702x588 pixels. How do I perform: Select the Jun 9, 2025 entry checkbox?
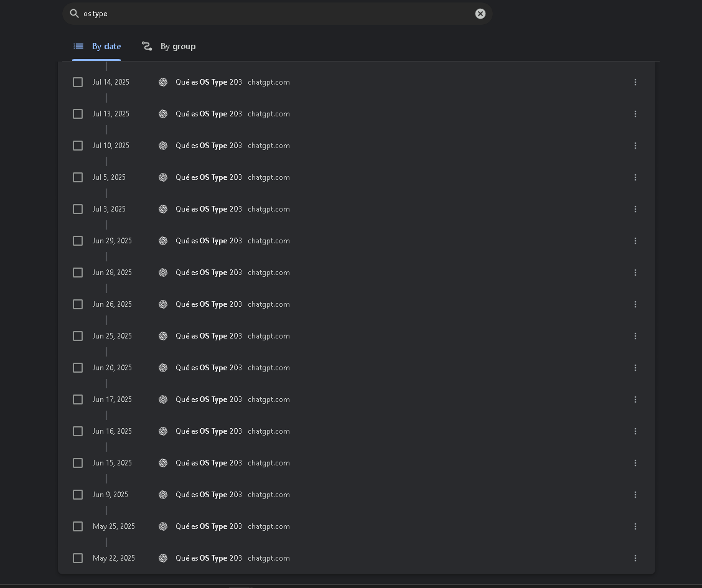point(78,495)
